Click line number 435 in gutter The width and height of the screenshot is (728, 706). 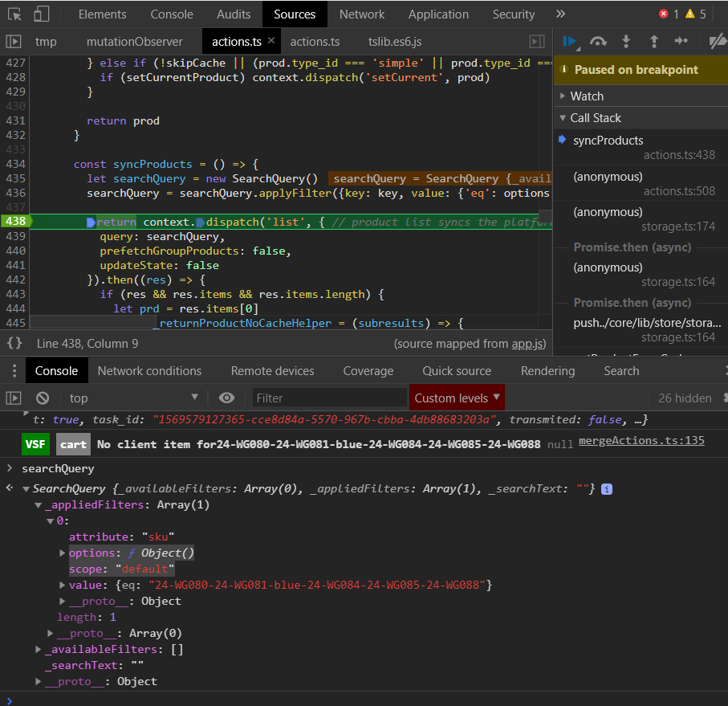coord(15,178)
